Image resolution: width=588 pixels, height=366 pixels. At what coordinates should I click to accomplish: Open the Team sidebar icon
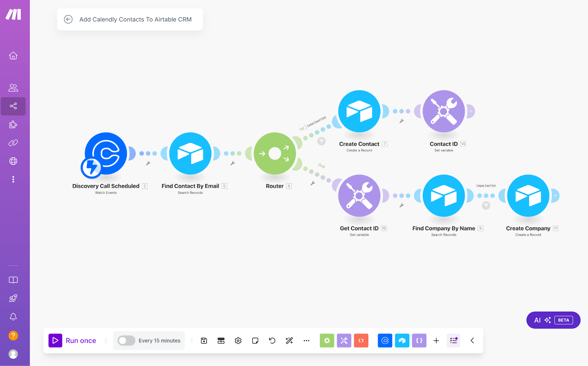click(13, 88)
